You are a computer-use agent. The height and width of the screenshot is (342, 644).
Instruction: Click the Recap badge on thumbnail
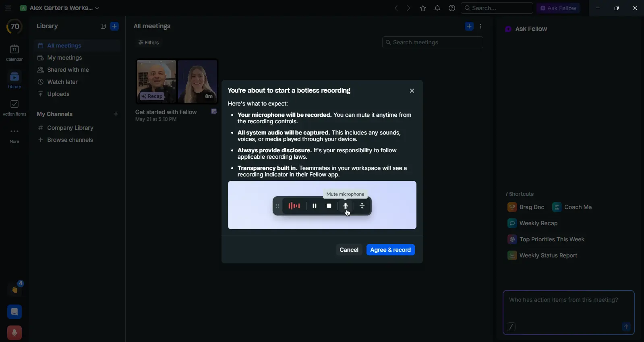coord(152,96)
